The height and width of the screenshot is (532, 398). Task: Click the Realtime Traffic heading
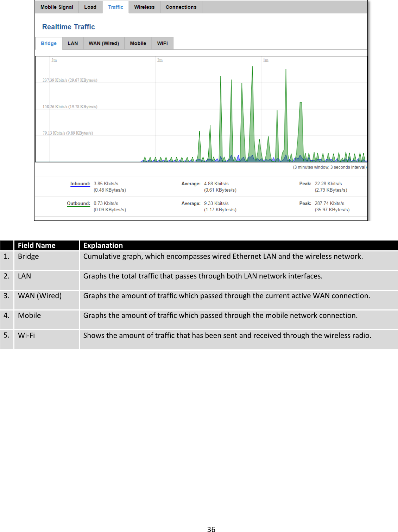click(x=69, y=26)
